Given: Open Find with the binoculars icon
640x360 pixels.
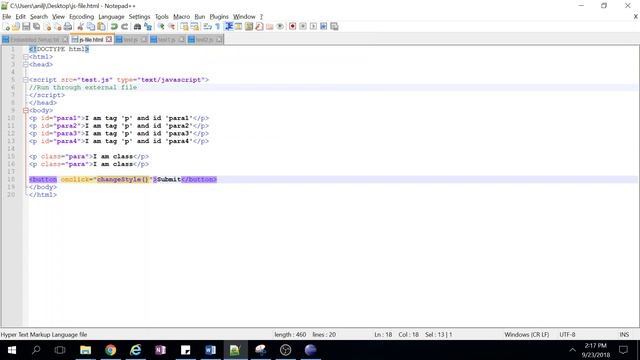Looking at the screenshot, I should [137, 27].
